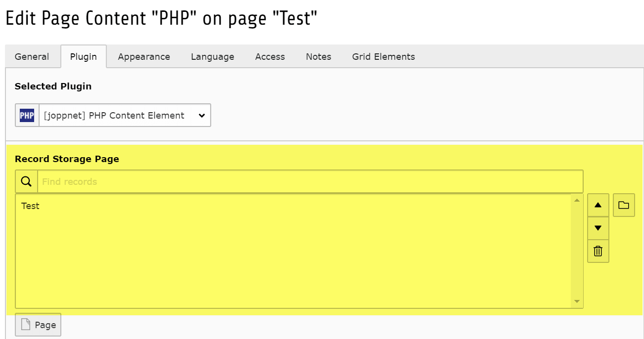
Task: Go to the Access tab
Action: 270,57
